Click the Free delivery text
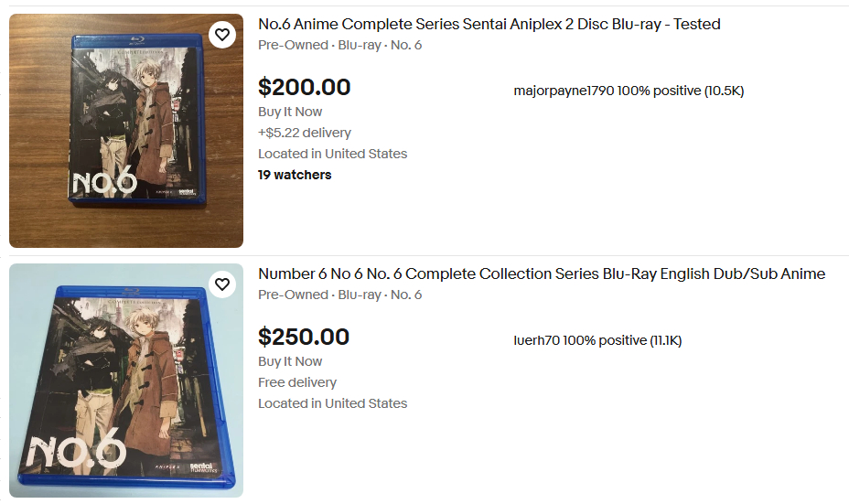The height and width of the screenshot is (504, 849). (x=296, y=382)
